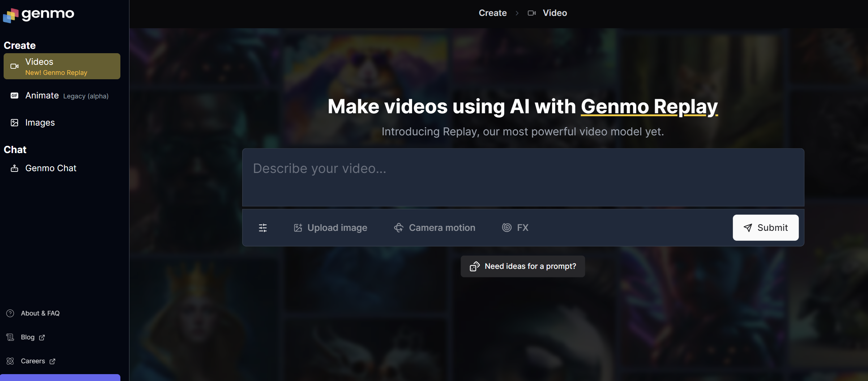Open Camera motion options

pyautogui.click(x=435, y=228)
